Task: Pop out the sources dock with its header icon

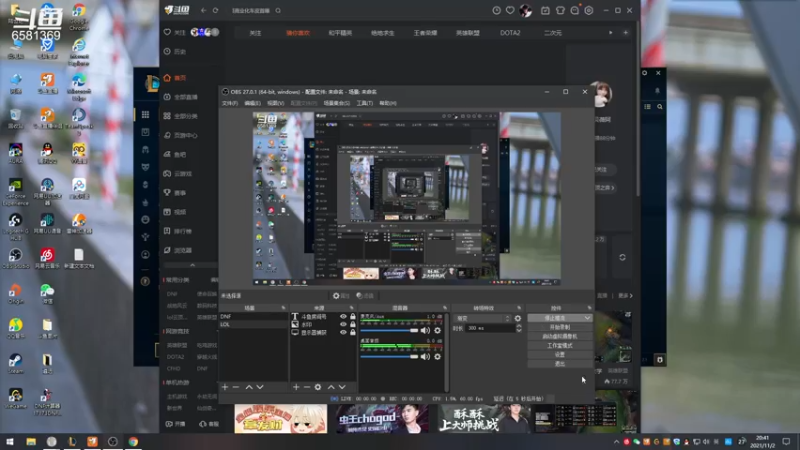Action: point(352,308)
